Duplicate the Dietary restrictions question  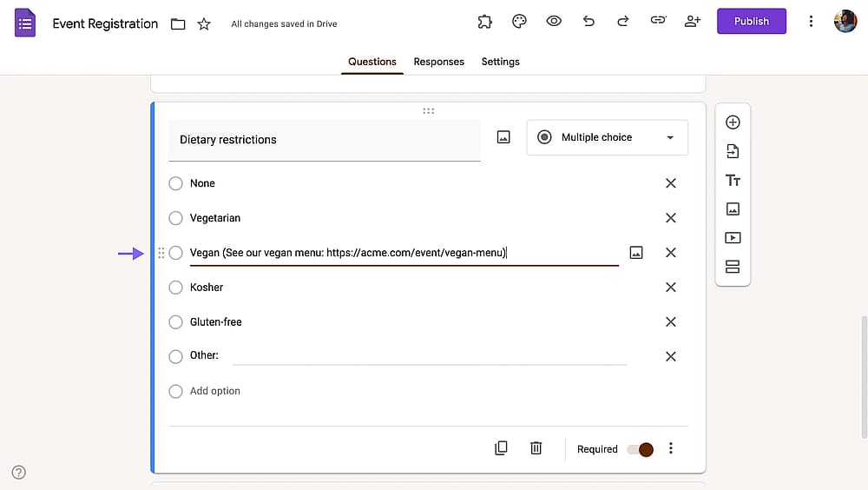(501, 448)
